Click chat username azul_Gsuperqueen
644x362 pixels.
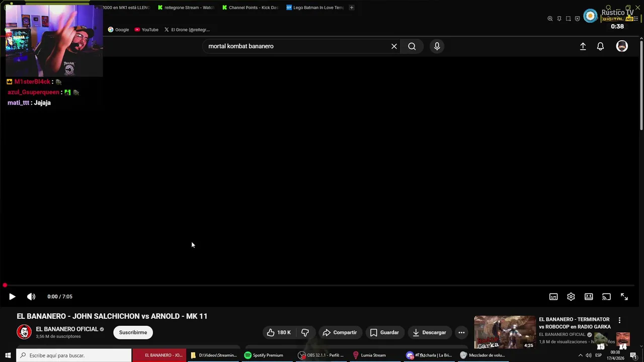(x=33, y=92)
